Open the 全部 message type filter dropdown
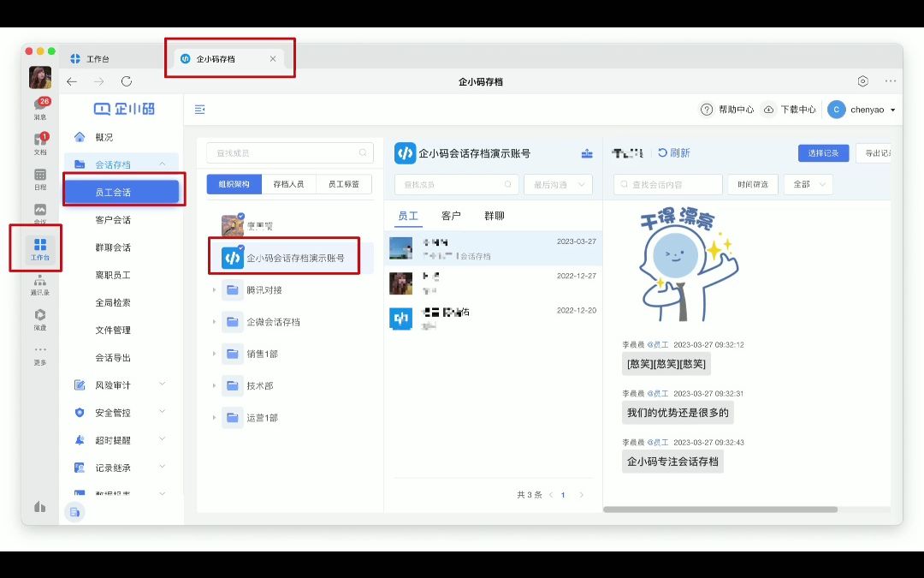Viewport: 924px width, 578px height. (808, 184)
